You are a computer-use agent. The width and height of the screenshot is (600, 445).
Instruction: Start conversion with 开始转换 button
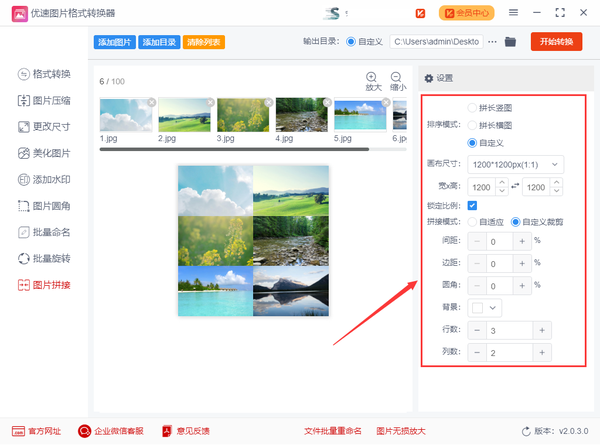[x=556, y=41]
